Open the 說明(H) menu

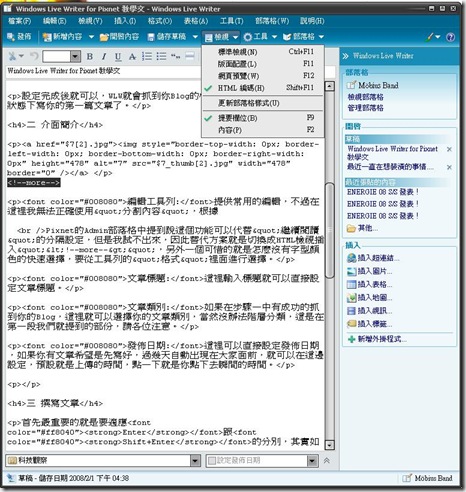coord(312,21)
